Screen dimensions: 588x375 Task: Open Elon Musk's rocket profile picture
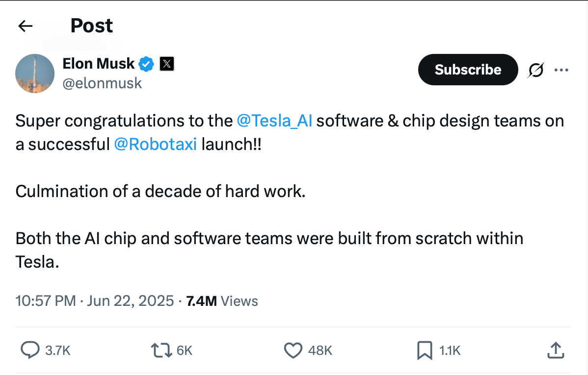pyautogui.click(x=35, y=74)
